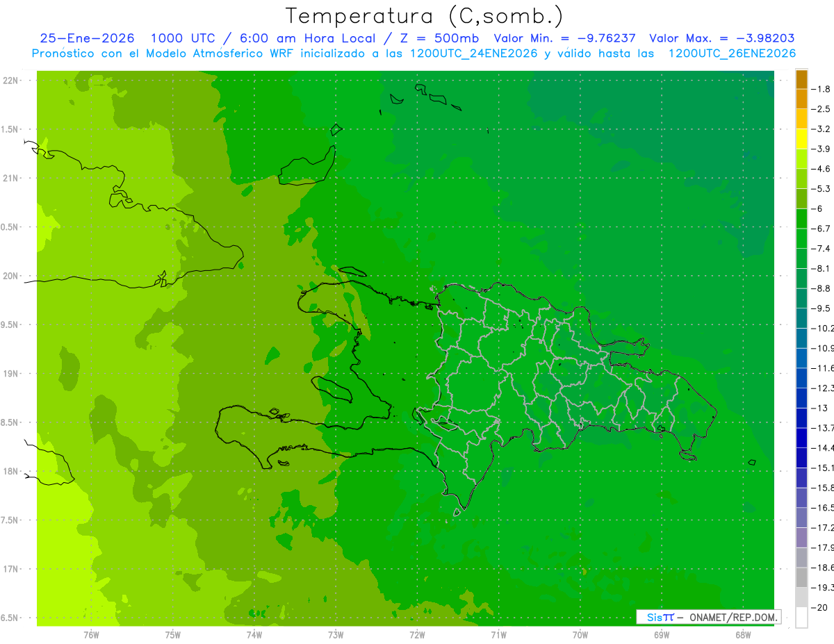Click the "-5.3" color bar value
The height and width of the screenshot is (644, 834).
(821, 188)
